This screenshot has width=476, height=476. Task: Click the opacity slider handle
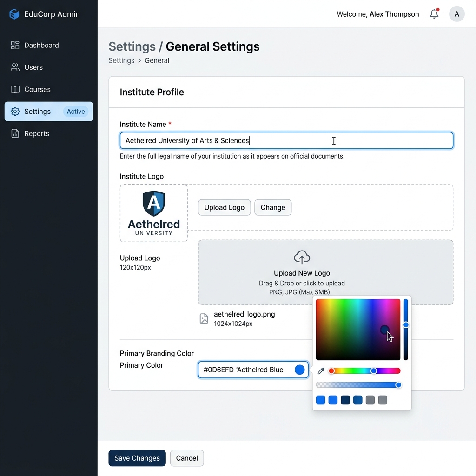(398, 385)
